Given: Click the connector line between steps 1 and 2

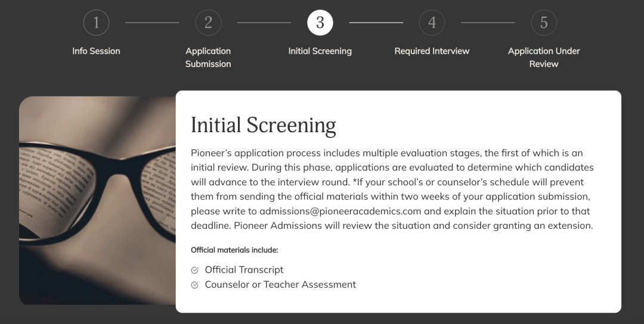Looking at the screenshot, I should 152,23.
